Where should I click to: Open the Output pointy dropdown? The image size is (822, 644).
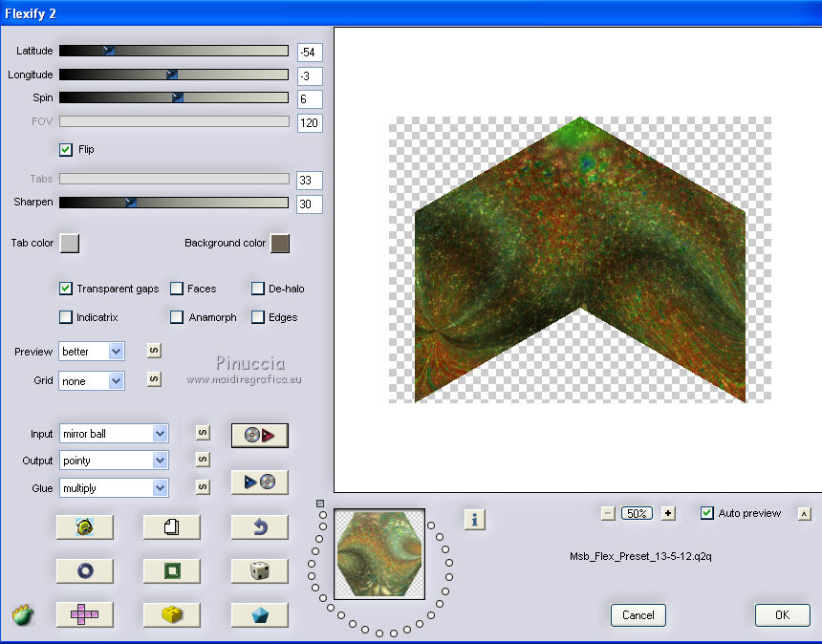[114, 461]
